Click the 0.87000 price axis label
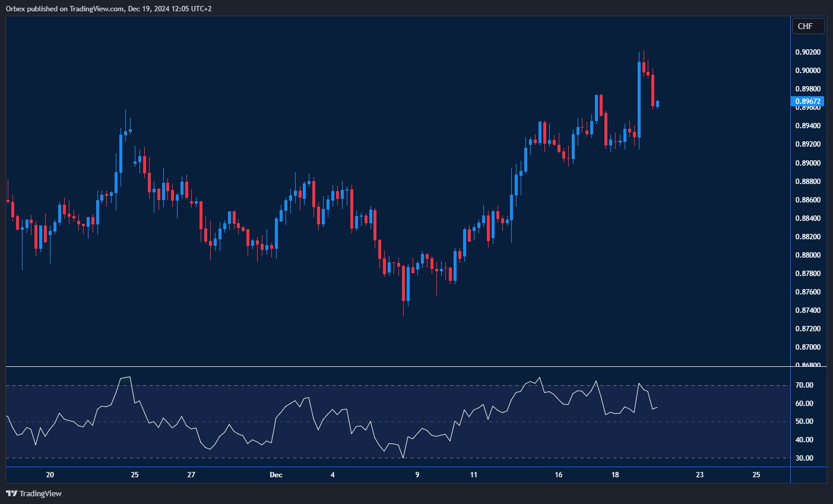Image resolution: width=833 pixels, height=504 pixels. [807, 347]
